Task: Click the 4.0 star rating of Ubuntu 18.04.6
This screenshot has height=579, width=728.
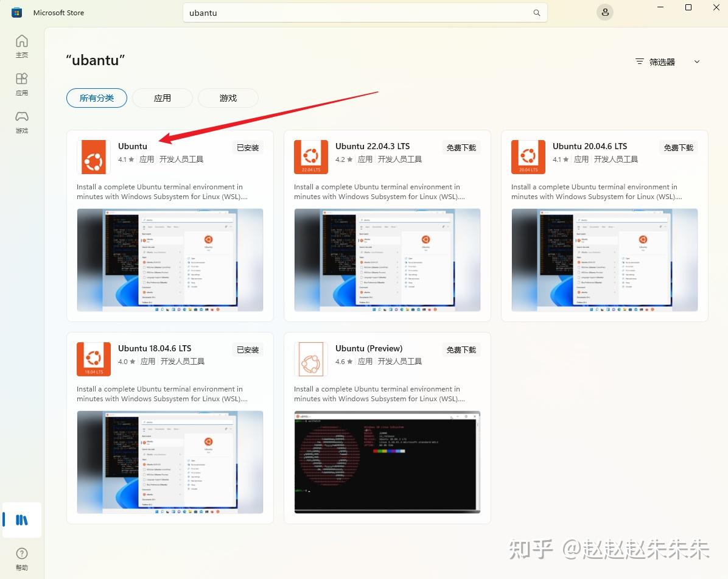Action: click(127, 361)
